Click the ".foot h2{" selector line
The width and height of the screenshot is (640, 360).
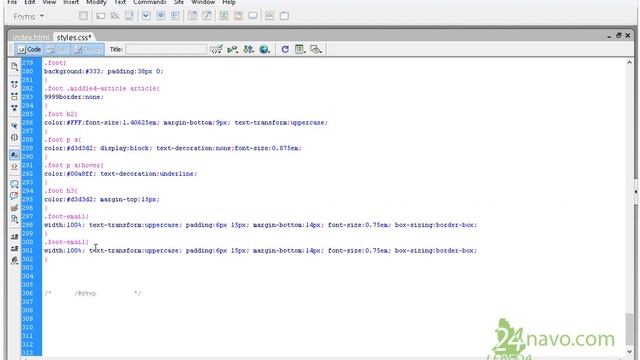click(x=61, y=114)
